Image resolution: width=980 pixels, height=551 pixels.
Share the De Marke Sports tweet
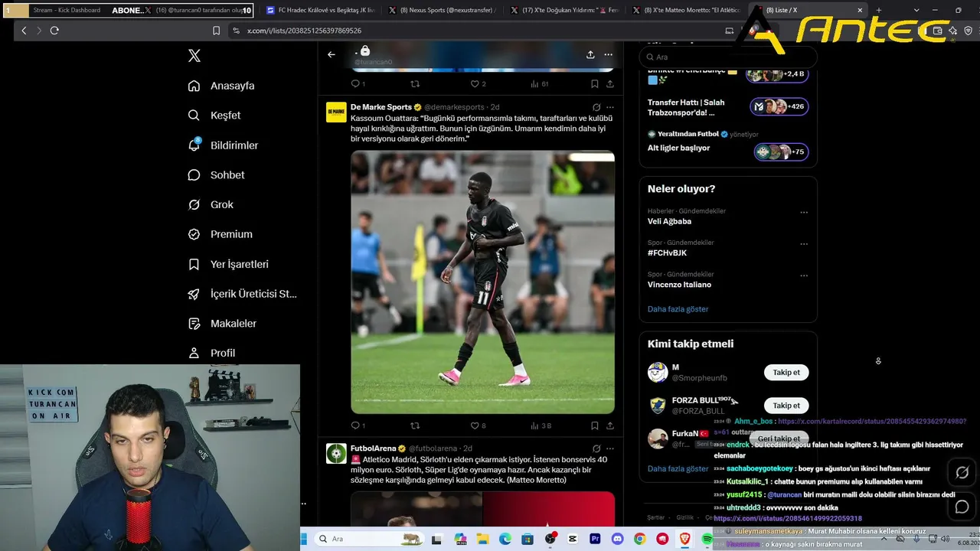coord(609,425)
